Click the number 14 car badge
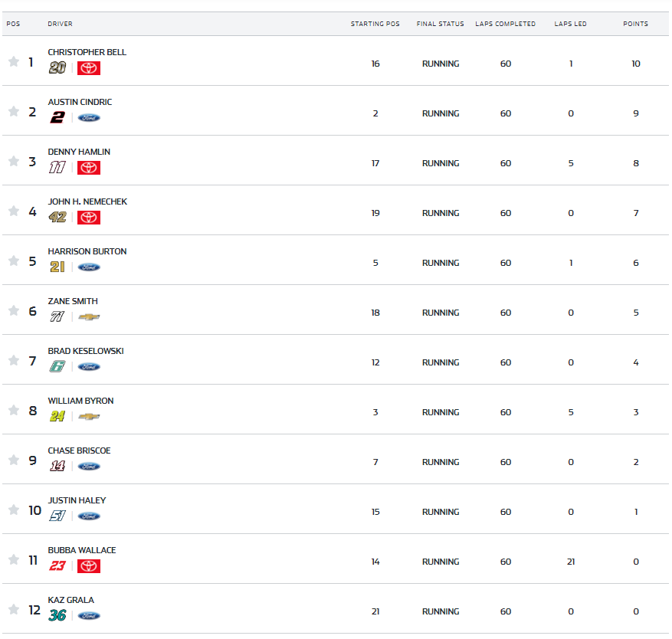 57,466
